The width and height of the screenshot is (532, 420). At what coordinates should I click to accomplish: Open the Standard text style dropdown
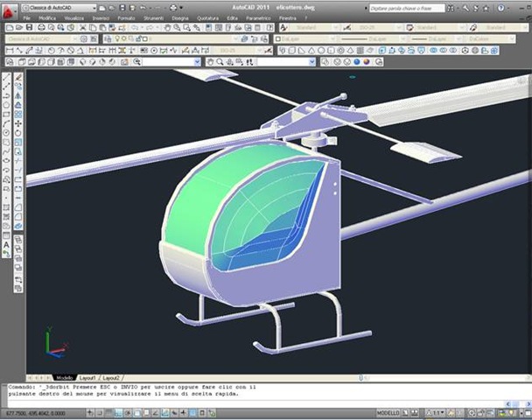[x=311, y=28]
